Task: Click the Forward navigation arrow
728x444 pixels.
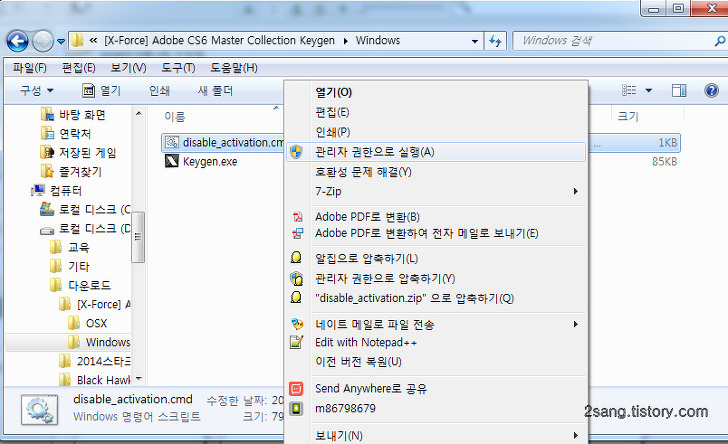Action: pyautogui.click(x=43, y=41)
